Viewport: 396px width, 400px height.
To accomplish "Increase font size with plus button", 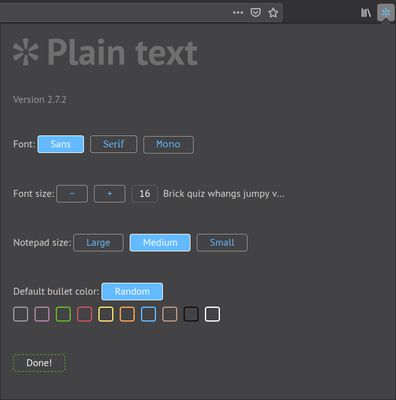I will pyautogui.click(x=110, y=194).
